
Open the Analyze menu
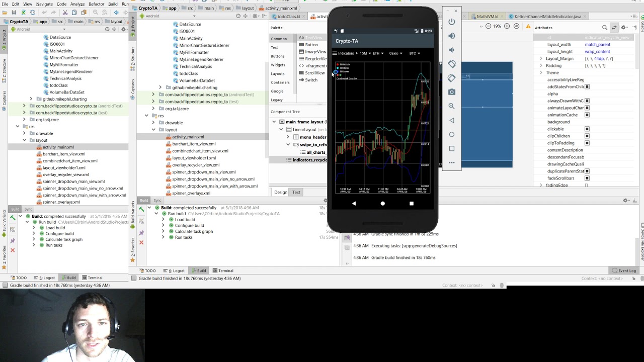click(77, 4)
